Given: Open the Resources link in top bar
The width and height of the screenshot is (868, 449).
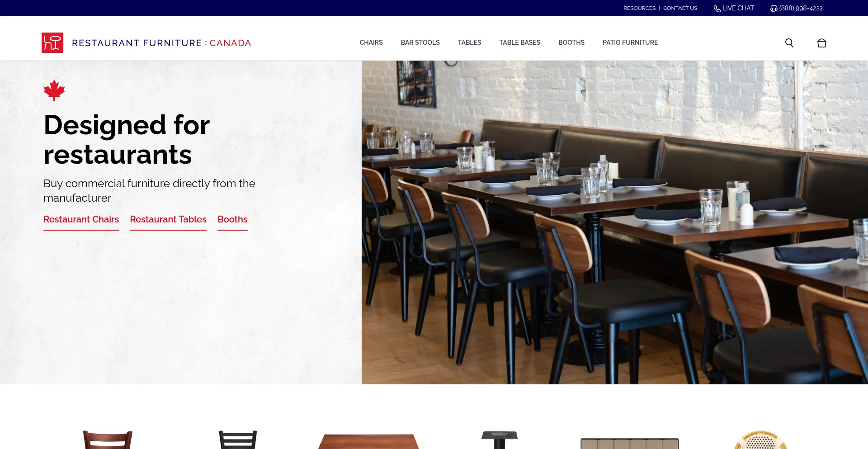Looking at the screenshot, I should point(639,8).
